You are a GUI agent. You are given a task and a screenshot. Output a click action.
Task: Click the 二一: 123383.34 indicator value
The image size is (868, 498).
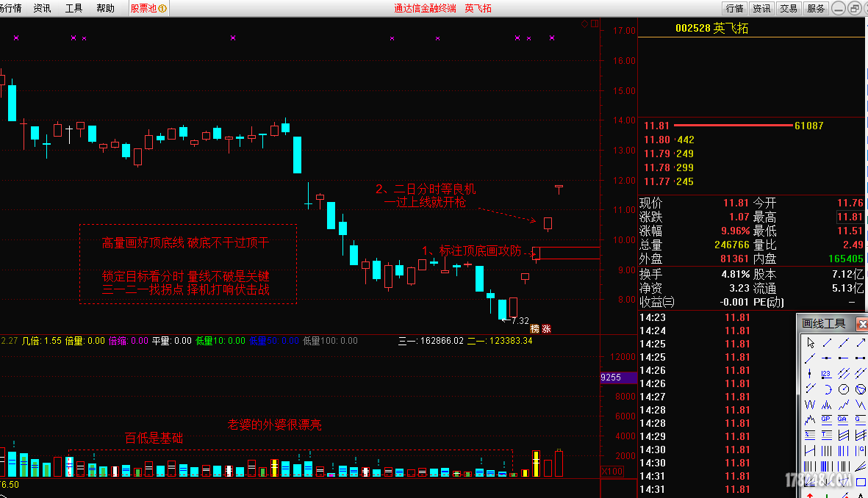pos(500,341)
